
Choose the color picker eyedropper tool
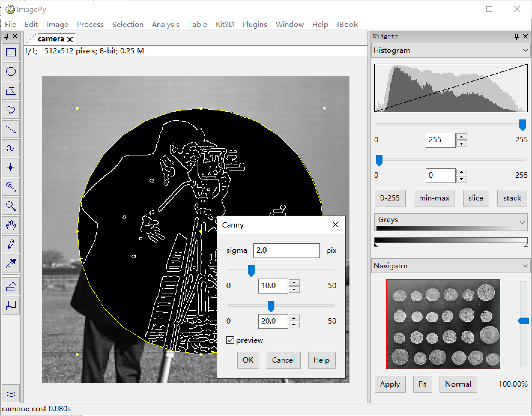[x=11, y=264]
